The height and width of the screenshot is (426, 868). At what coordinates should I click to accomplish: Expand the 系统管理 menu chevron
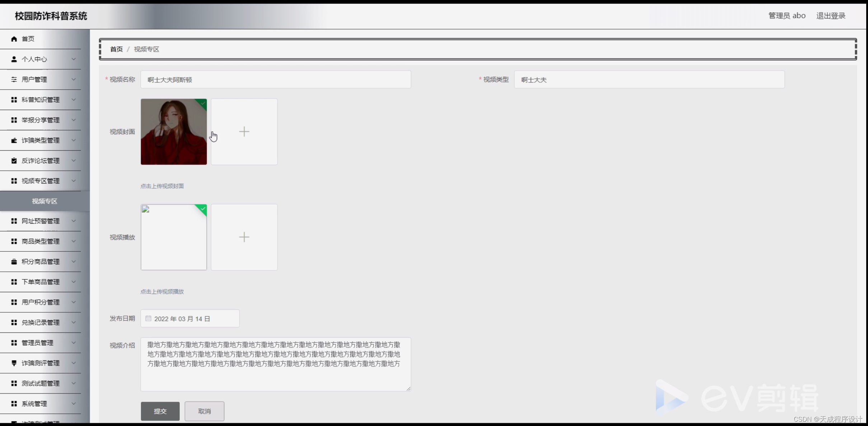[x=74, y=403]
